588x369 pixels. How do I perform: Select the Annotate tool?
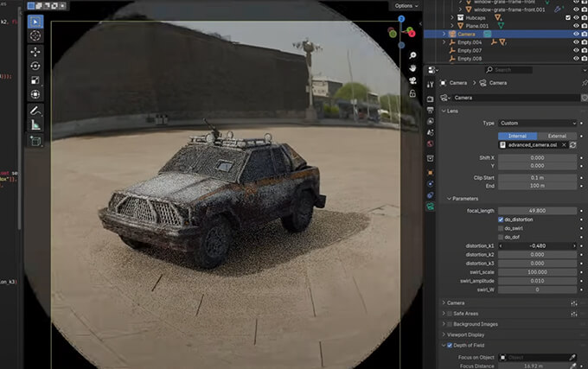click(35, 111)
